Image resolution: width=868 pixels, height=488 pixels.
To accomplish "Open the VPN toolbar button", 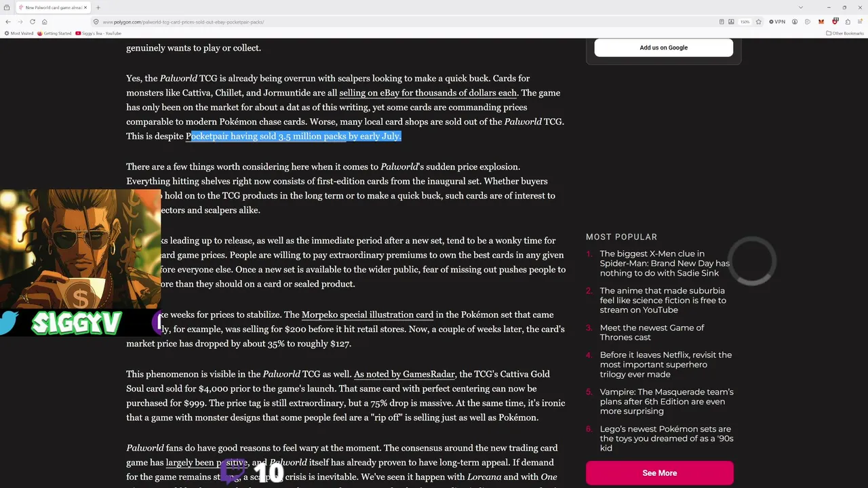I will click(777, 22).
